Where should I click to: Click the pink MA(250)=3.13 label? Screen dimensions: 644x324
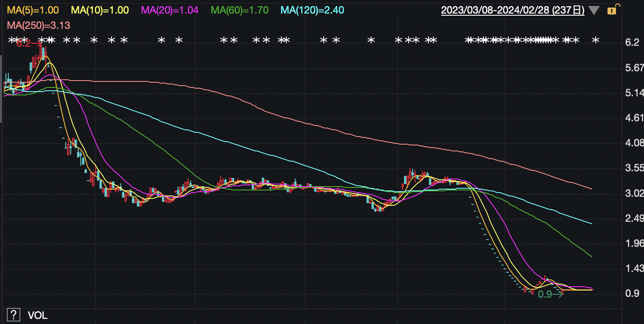click(x=38, y=25)
